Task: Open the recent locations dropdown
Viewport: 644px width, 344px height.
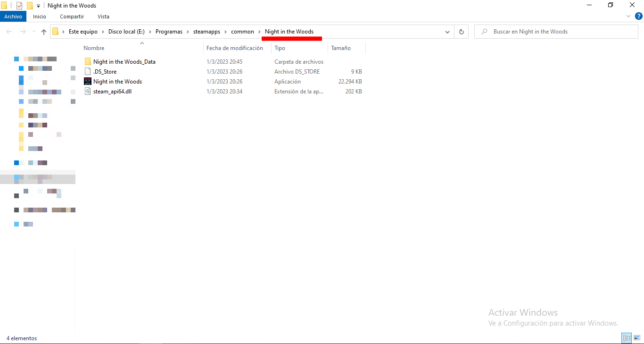Action: pos(33,32)
